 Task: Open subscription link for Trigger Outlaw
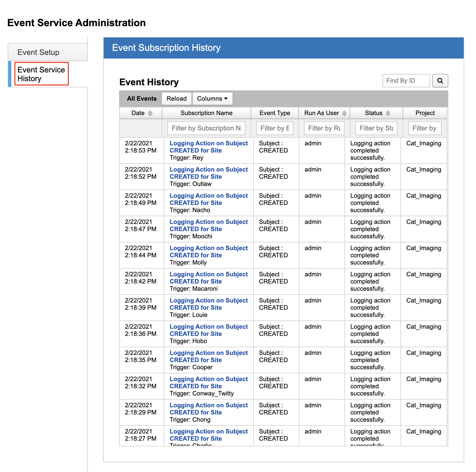(x=208, y=173)
